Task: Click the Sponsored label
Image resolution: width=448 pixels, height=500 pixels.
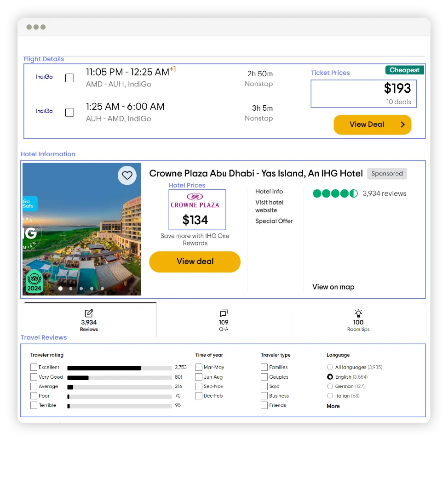Action: tap(387, 173)
